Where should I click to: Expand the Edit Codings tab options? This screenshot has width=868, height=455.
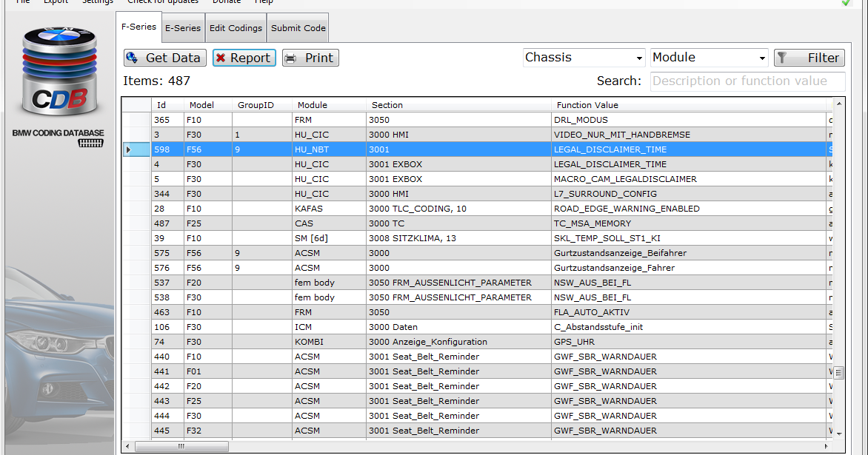coord(236,27)
